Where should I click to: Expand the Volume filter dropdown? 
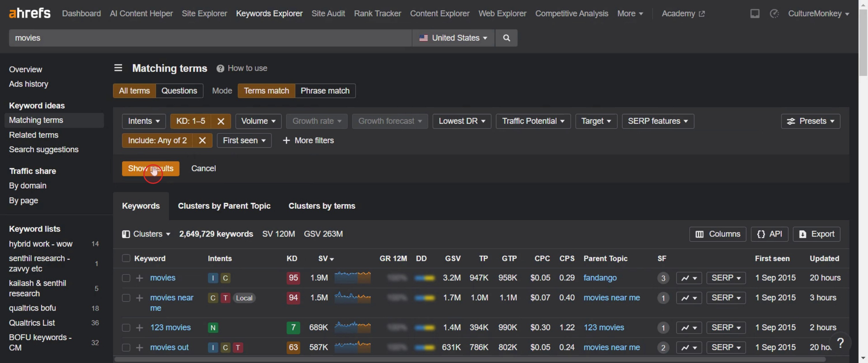point(258,121)
